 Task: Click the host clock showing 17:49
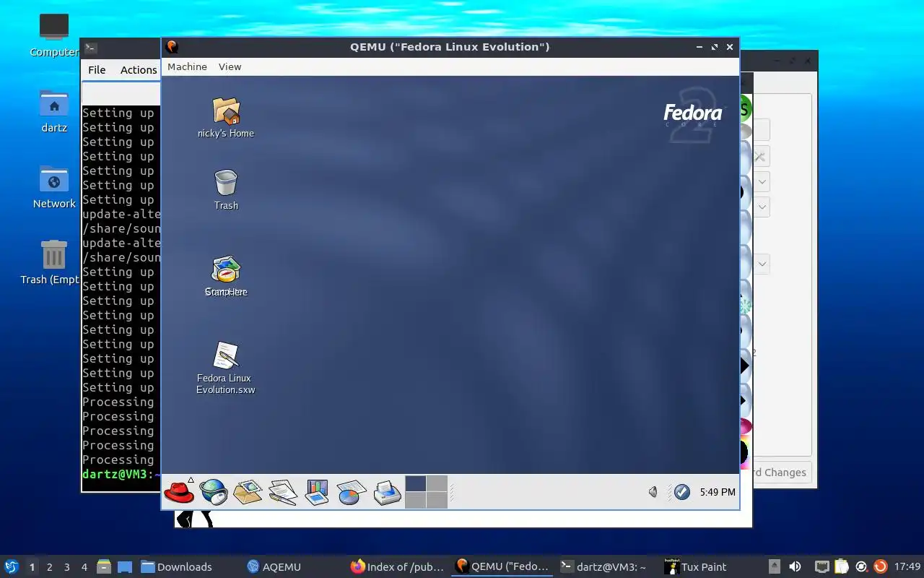[907, 567]
